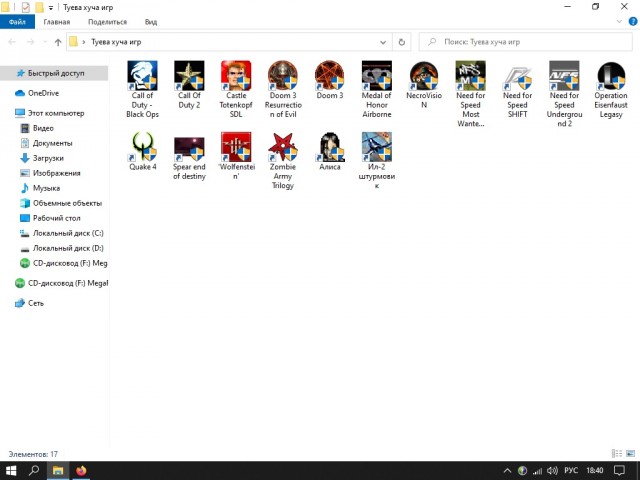This screenshot has height=480, width=640.
Task: Select Castle Totenkopf SDL shortcut icon
Action: 236,76
